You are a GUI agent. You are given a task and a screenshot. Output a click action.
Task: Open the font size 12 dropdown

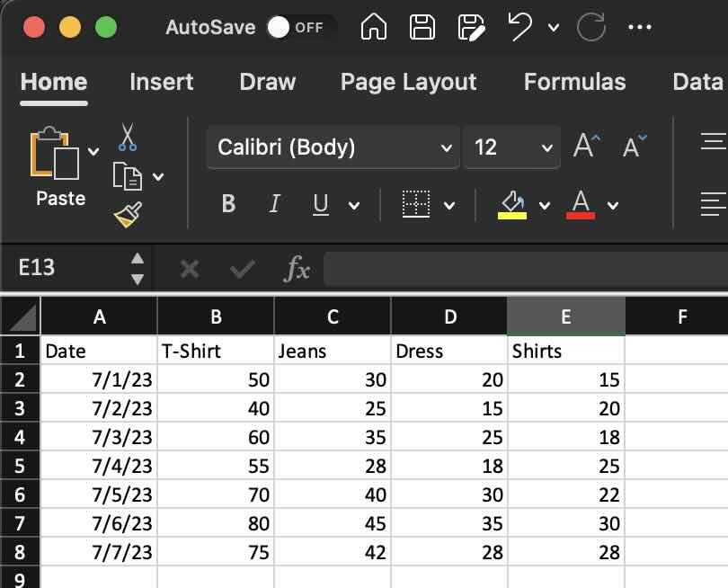click(x=545, y=147)
